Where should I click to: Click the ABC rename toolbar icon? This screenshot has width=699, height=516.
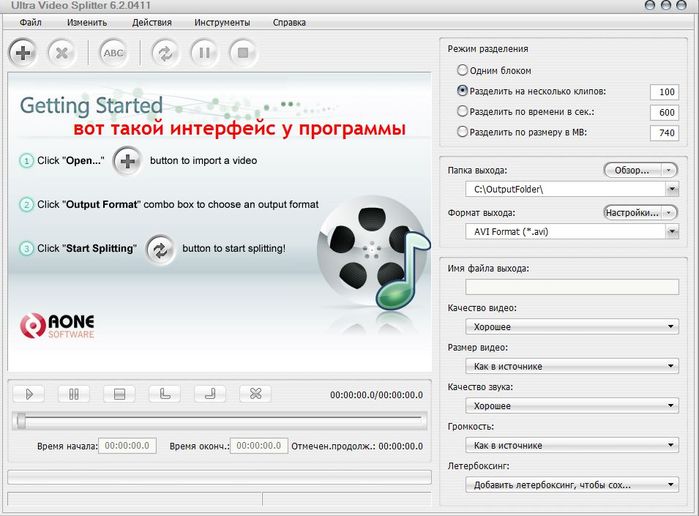click(x=114, y=53)
